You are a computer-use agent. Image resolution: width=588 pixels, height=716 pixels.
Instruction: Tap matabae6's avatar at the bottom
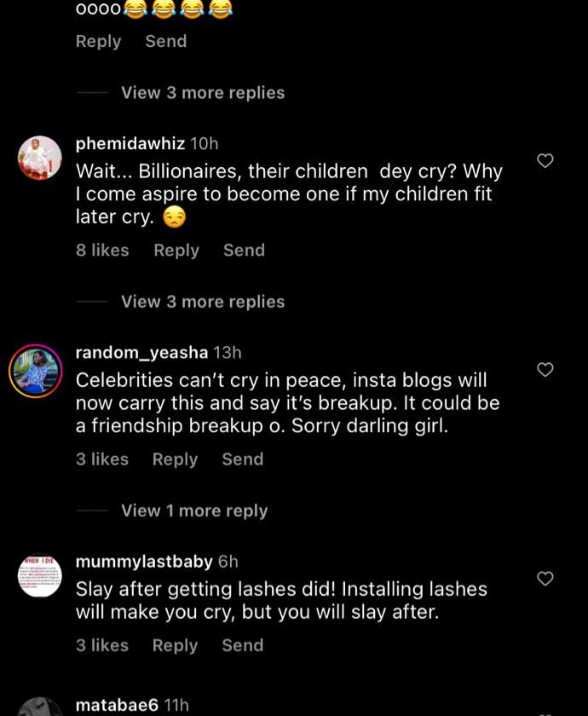(x=40, y=708)
